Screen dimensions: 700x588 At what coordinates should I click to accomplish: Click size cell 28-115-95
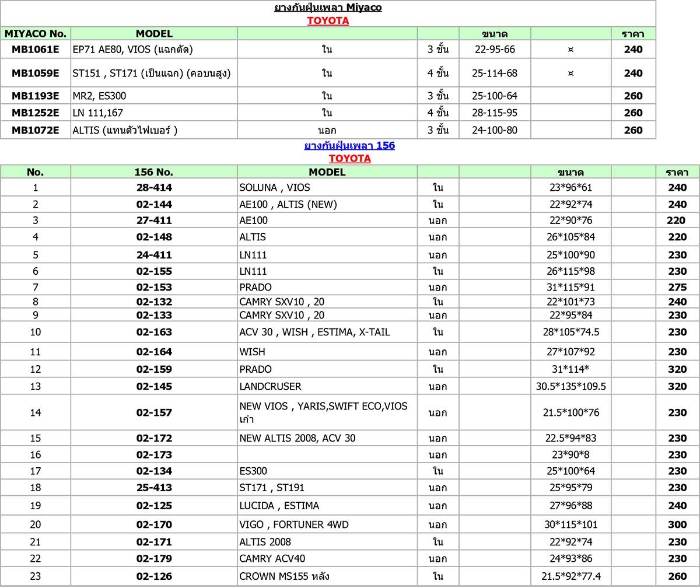click(x=495, y=113)
